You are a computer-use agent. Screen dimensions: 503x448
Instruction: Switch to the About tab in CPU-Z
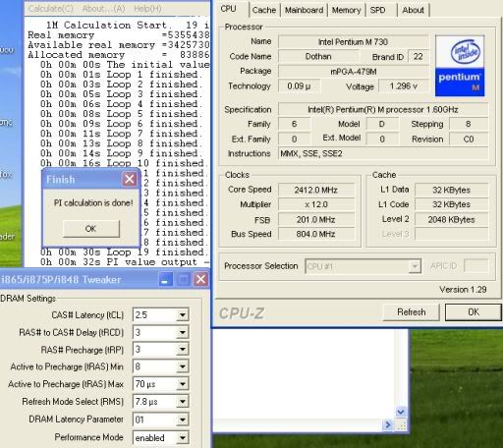pos(413,10)
